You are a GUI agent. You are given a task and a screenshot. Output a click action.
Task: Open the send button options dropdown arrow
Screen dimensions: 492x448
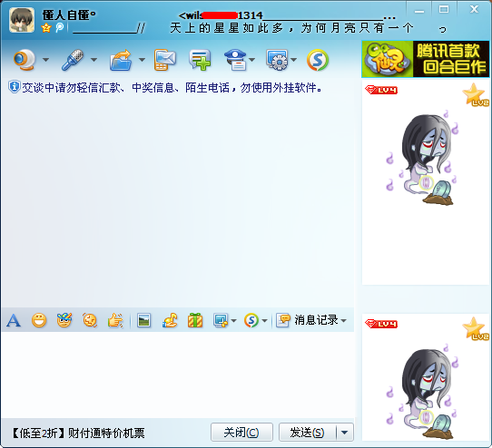coord(345,433)
